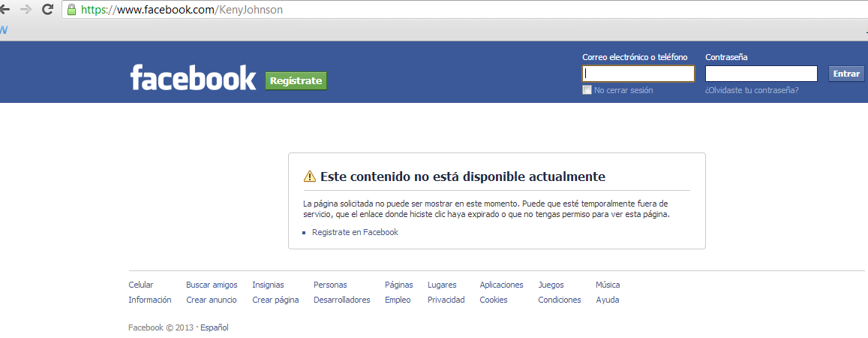Image resolution: width=868 pixels, height=338 pixels.
Task: Open the Crear anuncio footer link
Action: [212, 300]
